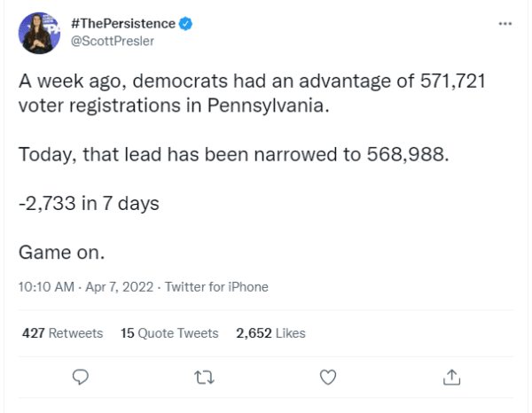Click the 571,721 advantage text line
The image size is (532, 413).
(252, 81)
